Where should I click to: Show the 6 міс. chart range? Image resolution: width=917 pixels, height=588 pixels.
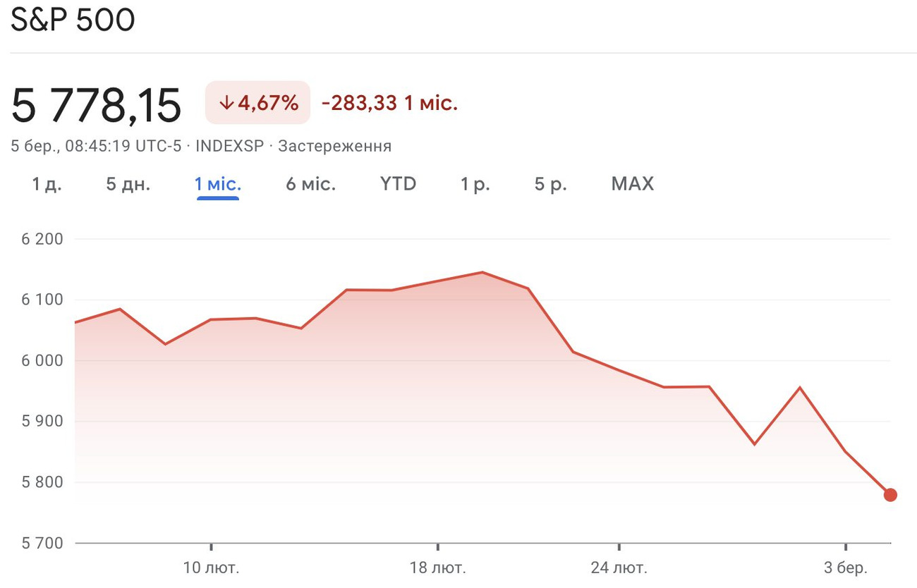point(310,185)
